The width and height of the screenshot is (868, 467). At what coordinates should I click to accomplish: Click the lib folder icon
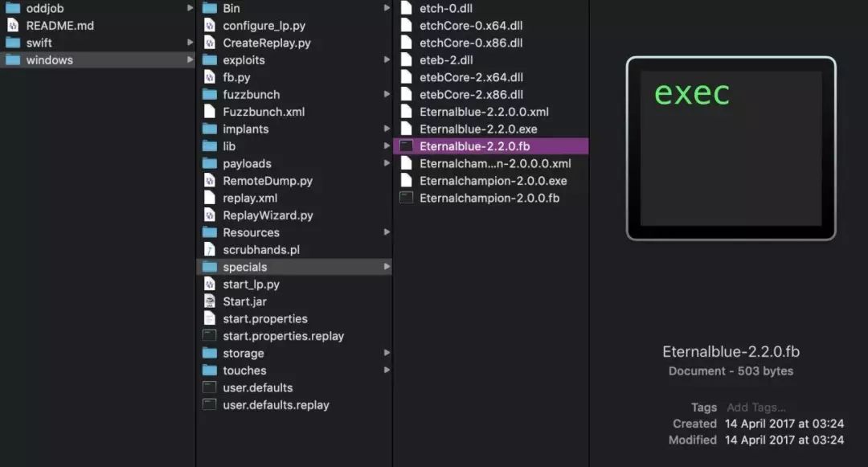(209, 146)
